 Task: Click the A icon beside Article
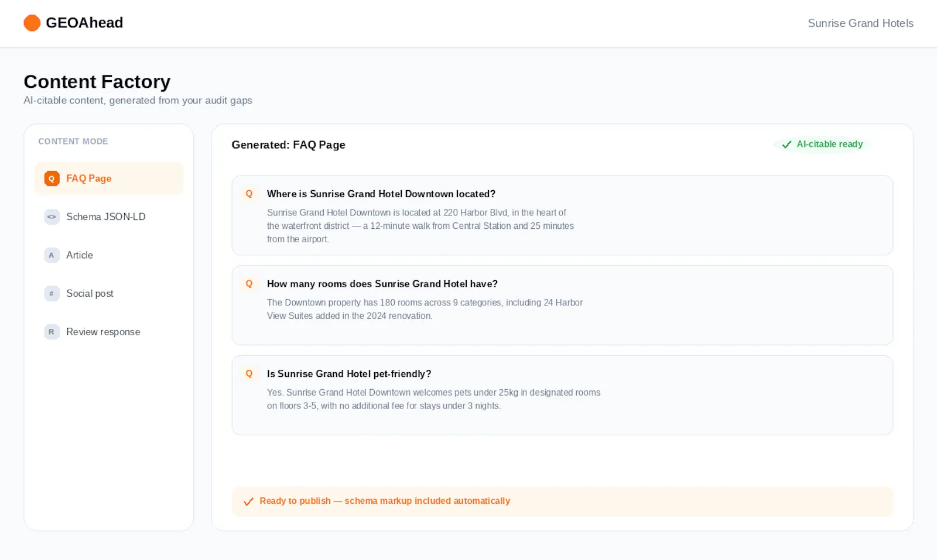coord(52,255)
